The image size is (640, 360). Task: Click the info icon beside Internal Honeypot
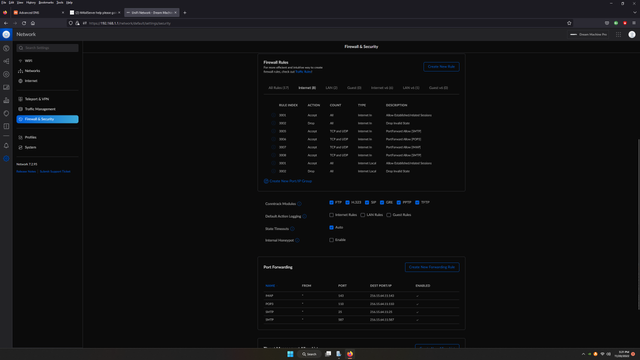coord(297,240)
